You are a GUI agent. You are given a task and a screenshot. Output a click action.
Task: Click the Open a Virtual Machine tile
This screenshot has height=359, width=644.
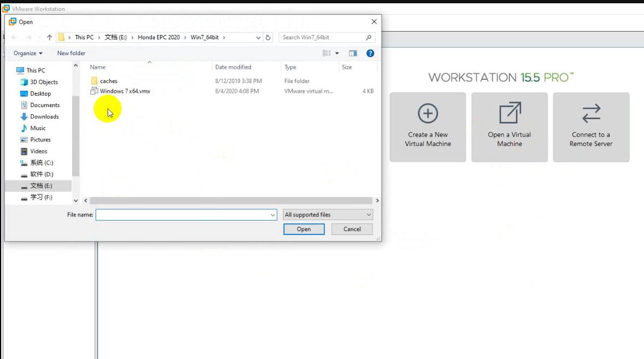pyautogui.click(x=509, y=127)
